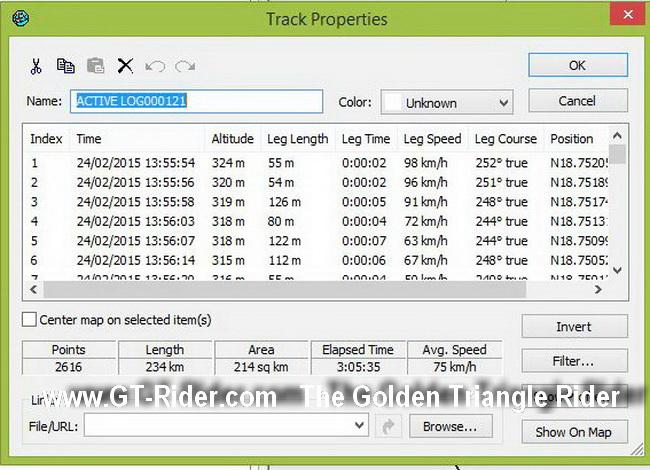650x470 pixels.
Task: Sort by the Leg Speed column header
Action: click(x=432, y=139)
